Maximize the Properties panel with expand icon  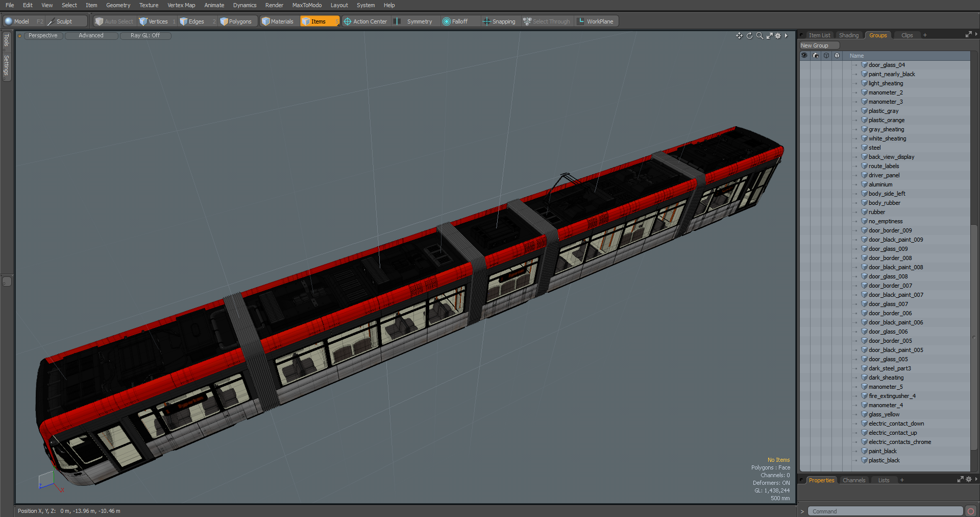[960, 479]
